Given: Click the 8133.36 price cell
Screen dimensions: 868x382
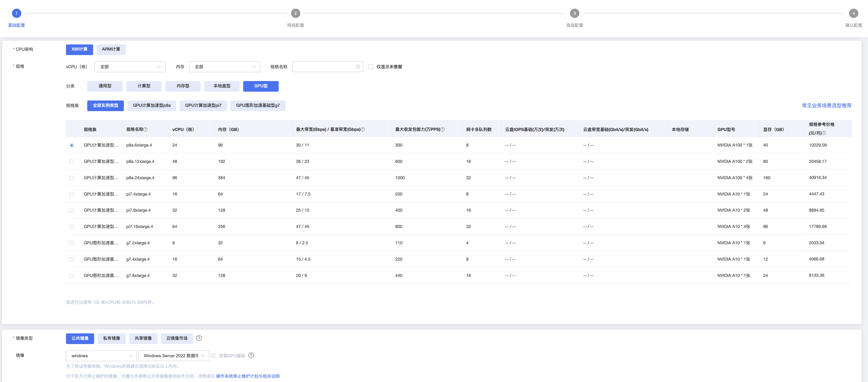Looking at the screenshot, I should (816, 276).
